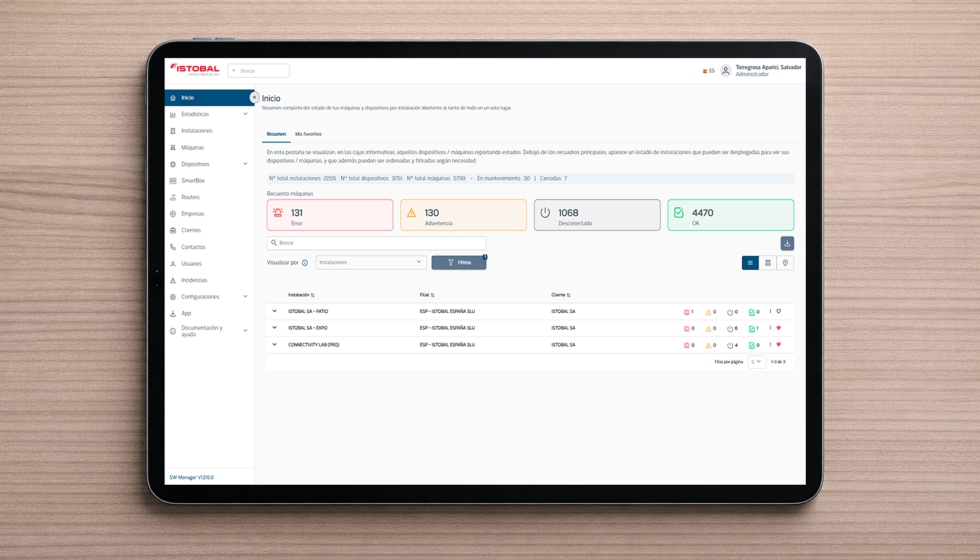This screenshot has width=980, height=560.
Task: Favorite the ISTOBAL SA - PATIO installation
Action: click(x=778, y=311)
